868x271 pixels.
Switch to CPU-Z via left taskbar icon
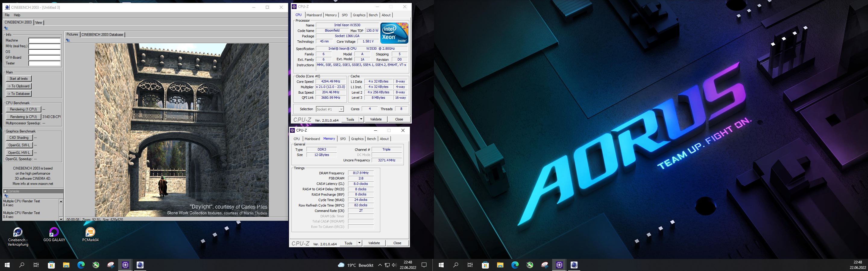coord(125,265)
